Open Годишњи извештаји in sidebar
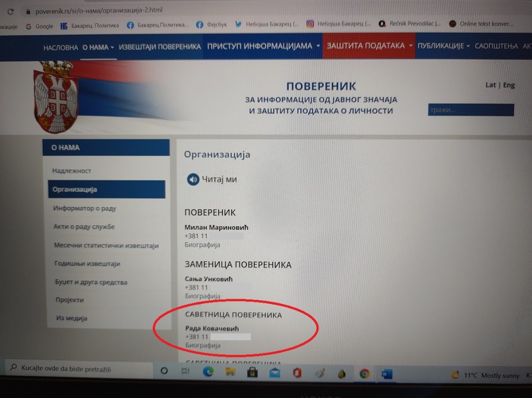532x398 pixels. [x=87, y=263]
